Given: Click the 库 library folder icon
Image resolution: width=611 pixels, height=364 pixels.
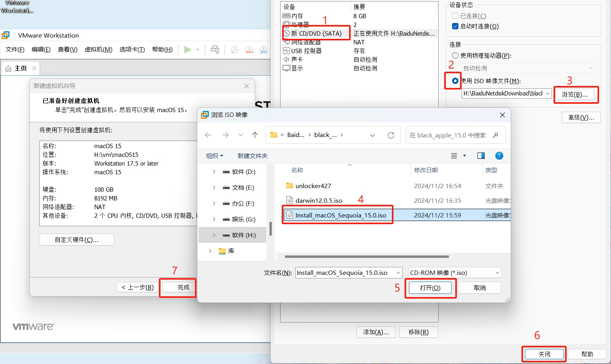Looking at the screenshot, I should click(222, 251).
